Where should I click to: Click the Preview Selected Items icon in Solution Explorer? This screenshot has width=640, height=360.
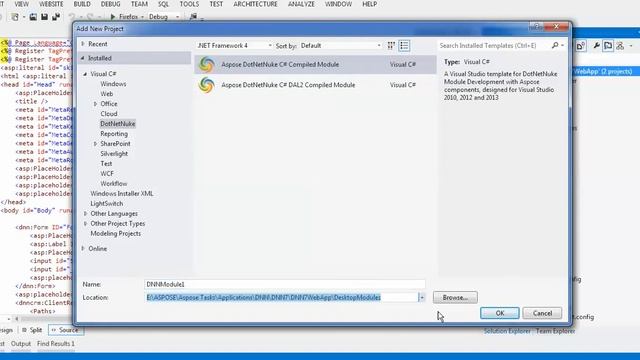coord(608,46)
